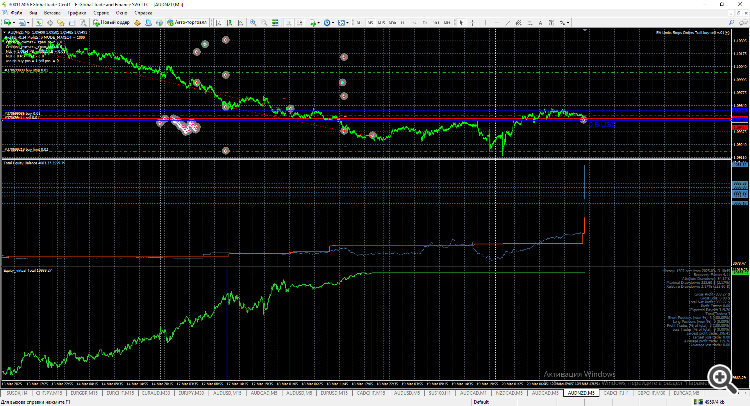Switch timeframe to MN
The image size is (750, 406).
tap(446, 22)
